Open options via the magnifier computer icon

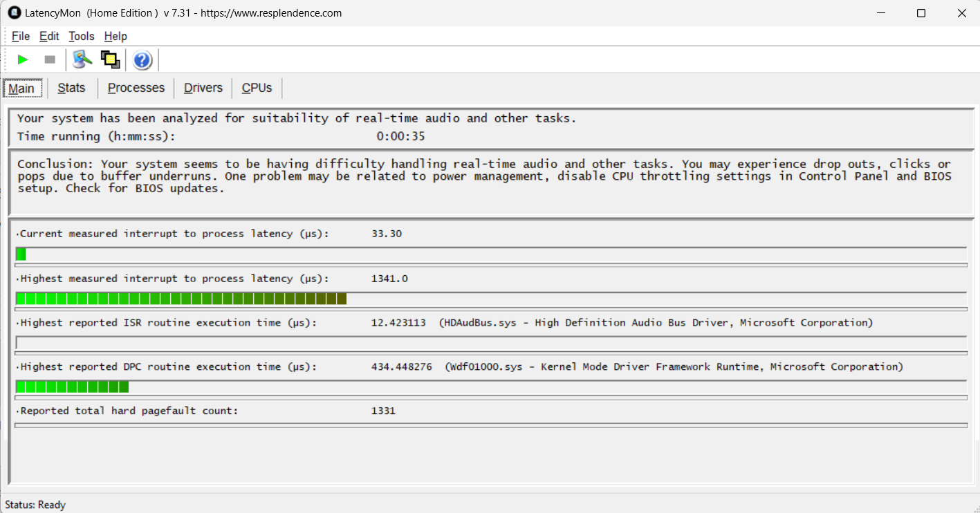[x=82, y=60]
